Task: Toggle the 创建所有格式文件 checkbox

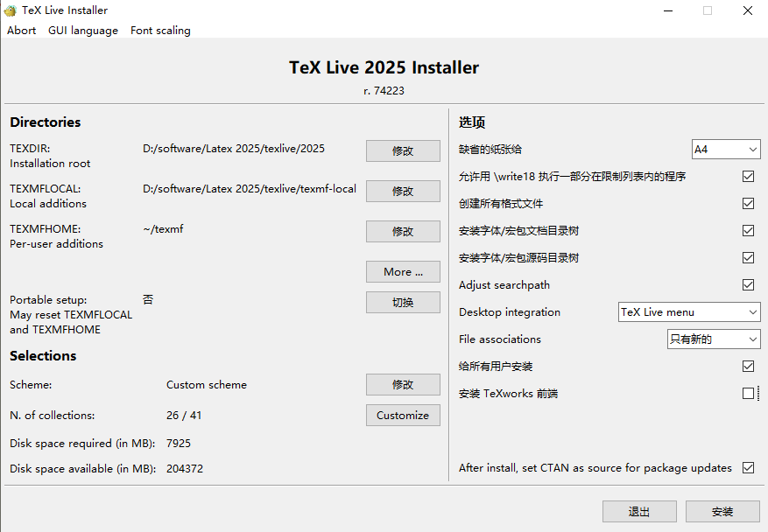Action: click(x=748, y=203)
